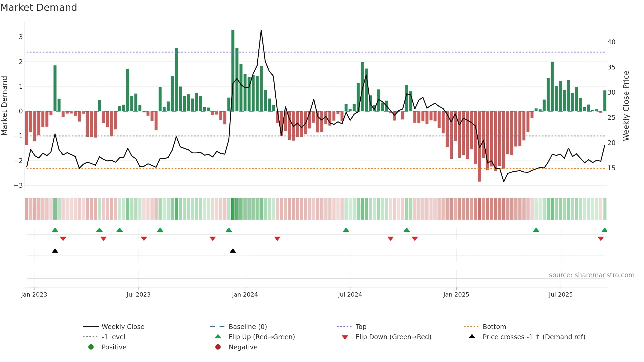Click the right-axis price label 15
This screenshot has width=644, height=362.
click(612, 168)
